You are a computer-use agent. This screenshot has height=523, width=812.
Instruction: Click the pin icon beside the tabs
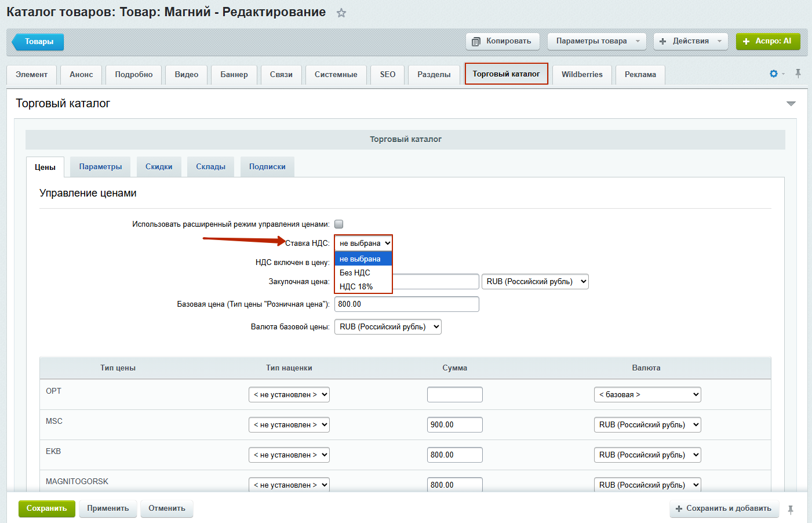tap(798, 74)
